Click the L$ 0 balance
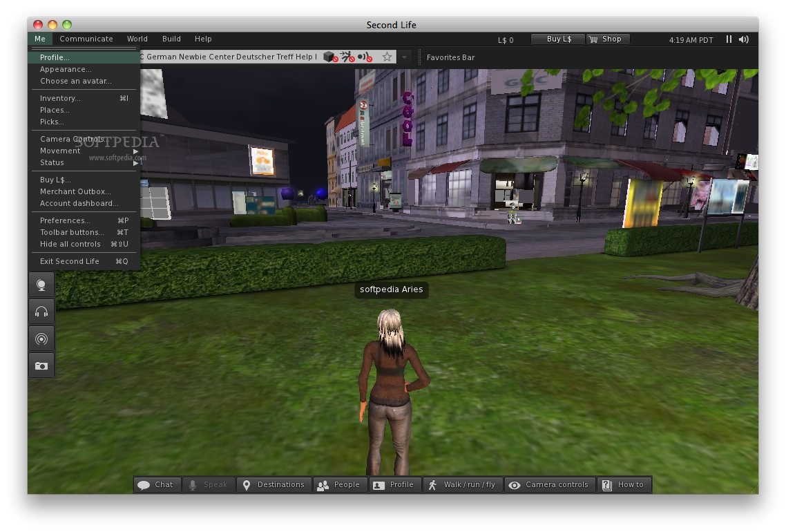 pos(506,39)
